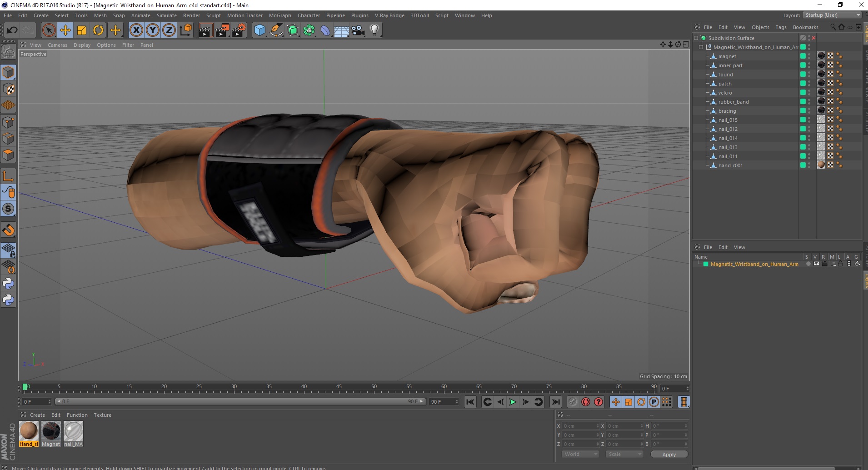The width and height of the screenshot is (868, 470).
Task: Click the Apply button
Action: point(668,454)
